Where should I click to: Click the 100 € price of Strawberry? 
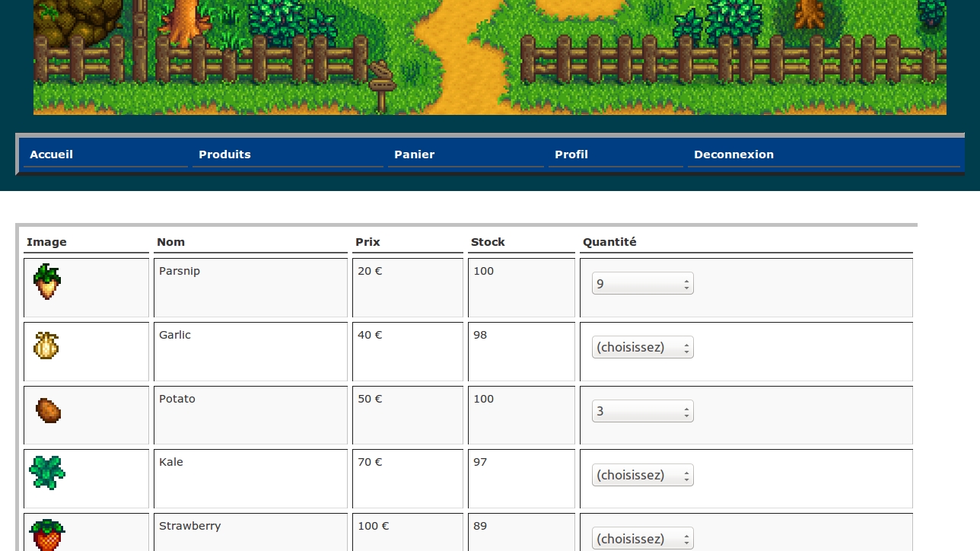[x=373, y=526]
